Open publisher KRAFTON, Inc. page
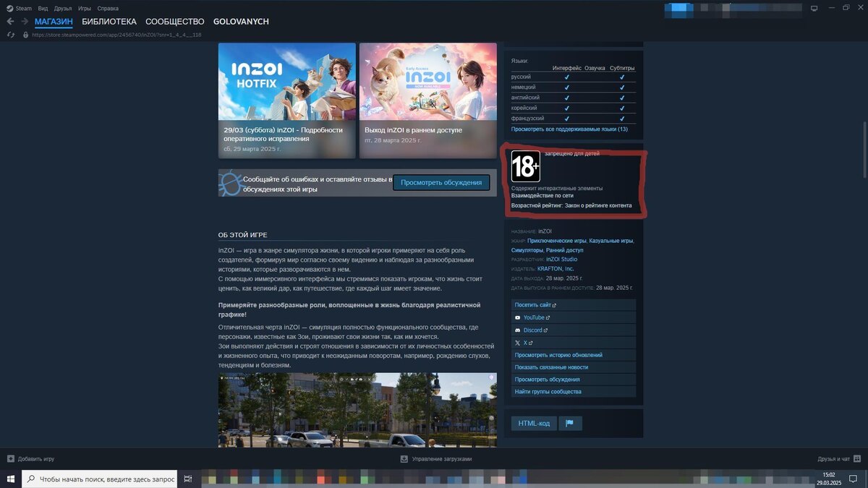The image size is (868, 488). click(556, 268)
